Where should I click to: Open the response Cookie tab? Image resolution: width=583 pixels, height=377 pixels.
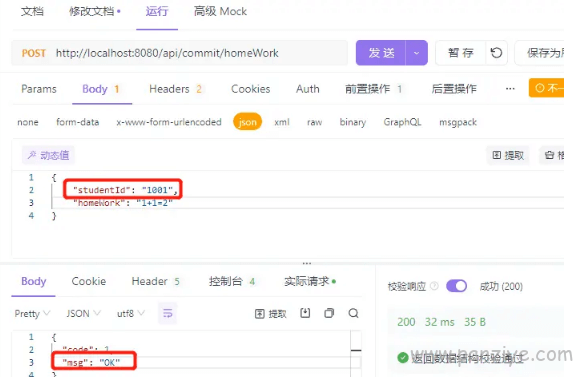88,281
